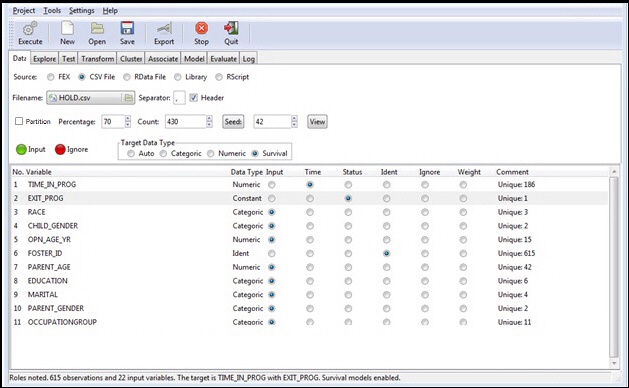Select RData File source option

(x=127, y=77)
